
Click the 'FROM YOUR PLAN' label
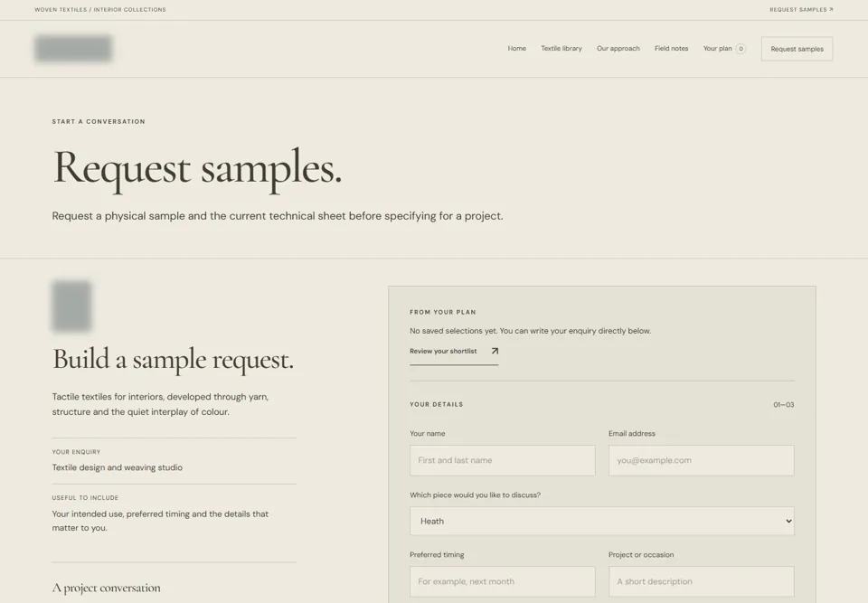[x=443, y=312]
